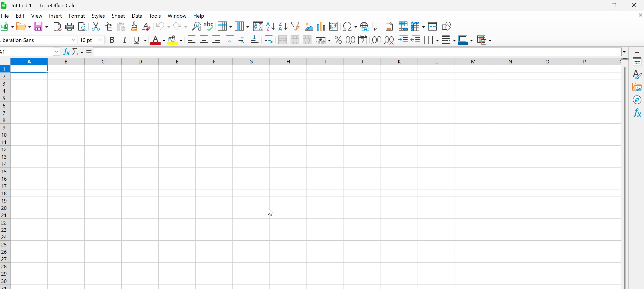Toggle Wrap Text for the cell
The height and width of the screenshot is (289, 644).
click(268, 40)
